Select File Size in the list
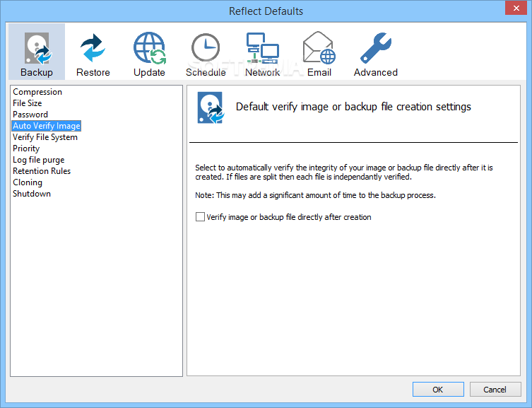The width and height of the screenshot is (532, 408). (x=27, y=103)
